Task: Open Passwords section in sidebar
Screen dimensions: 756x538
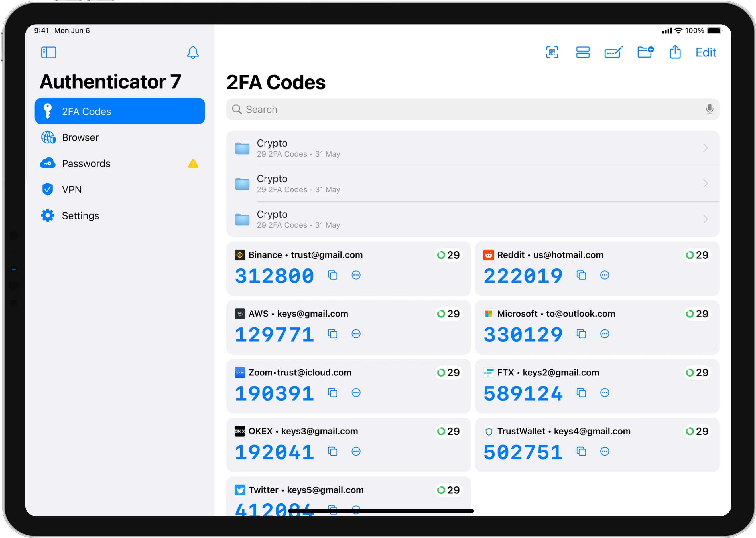Action: (119, 163)
